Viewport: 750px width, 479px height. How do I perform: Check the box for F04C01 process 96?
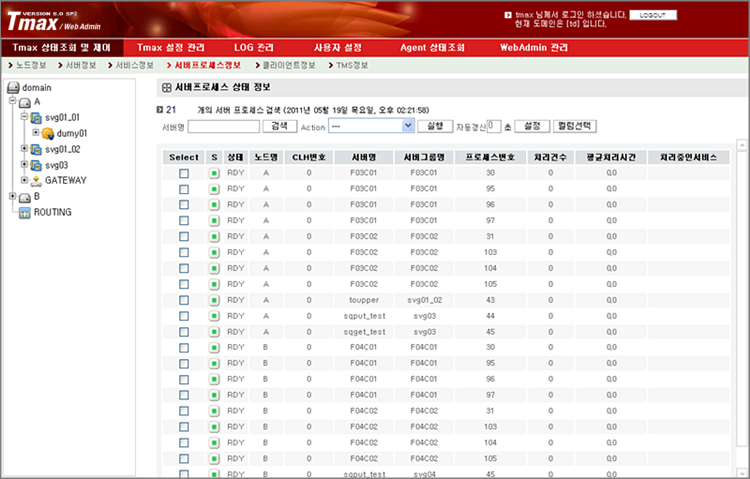[184, 379]
